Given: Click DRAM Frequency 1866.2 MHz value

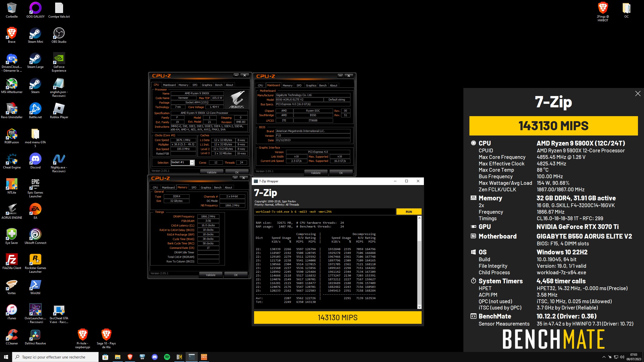Looking at the screenshot, I should (208, 216).
